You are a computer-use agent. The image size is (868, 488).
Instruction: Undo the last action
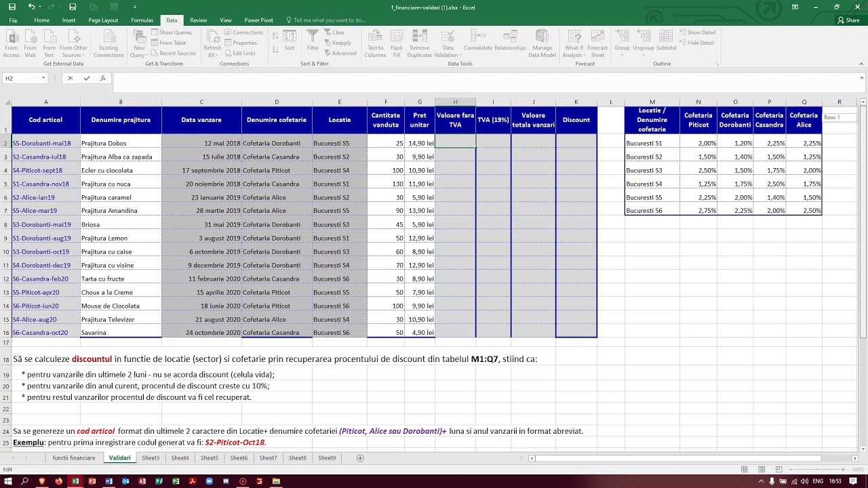tap(31, 7)
